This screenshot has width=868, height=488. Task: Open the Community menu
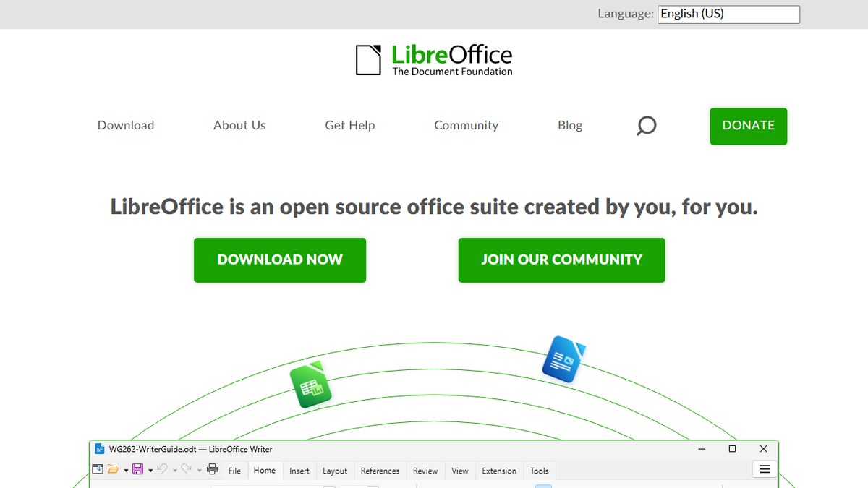click(467, 125)
